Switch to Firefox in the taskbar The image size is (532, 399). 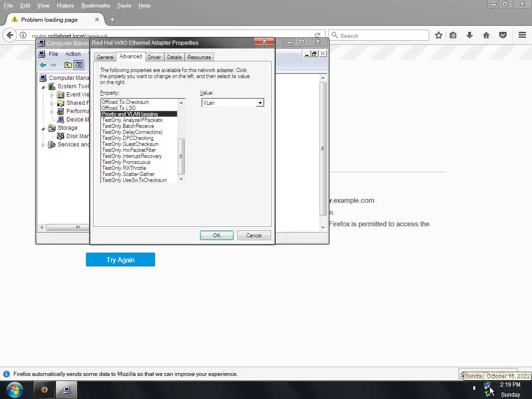(44, 389)
